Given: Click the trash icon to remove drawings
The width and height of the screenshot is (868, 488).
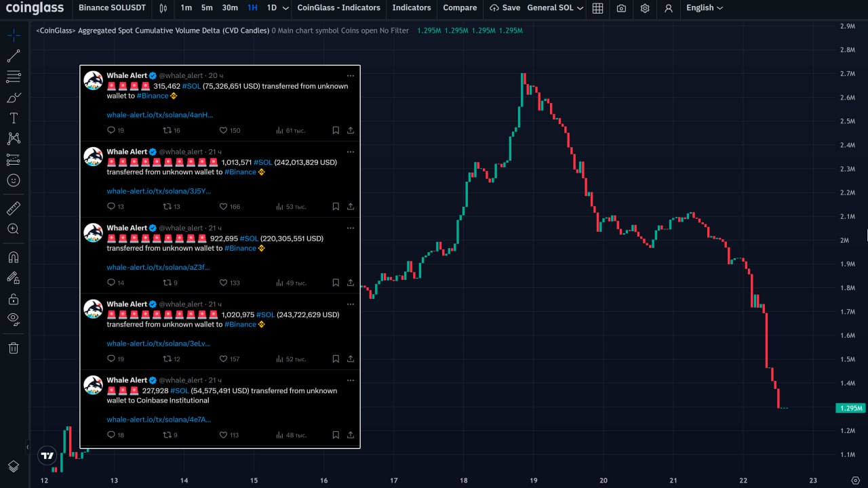Looking at the screenshot, I should tap(14, 348).
